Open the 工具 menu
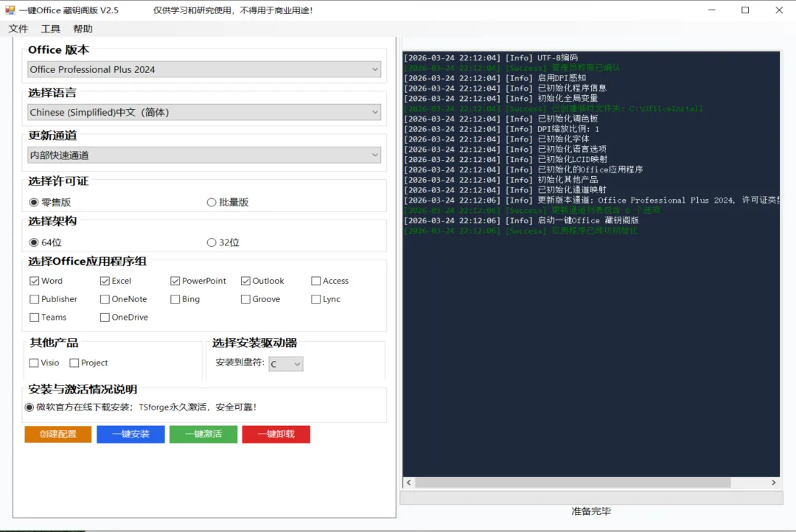This screenshot has width=796, height=532. coord(50,29)
